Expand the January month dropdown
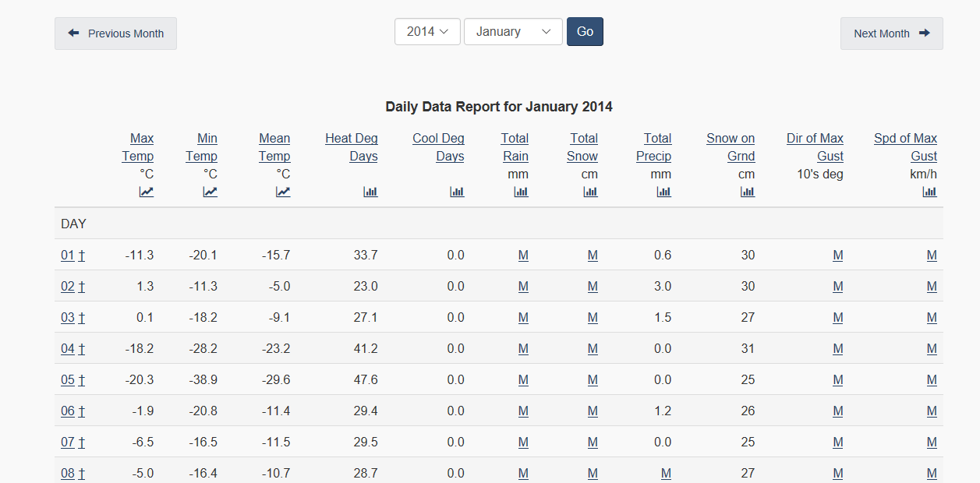This screenshot has height=483, width=980. [513, 32]
